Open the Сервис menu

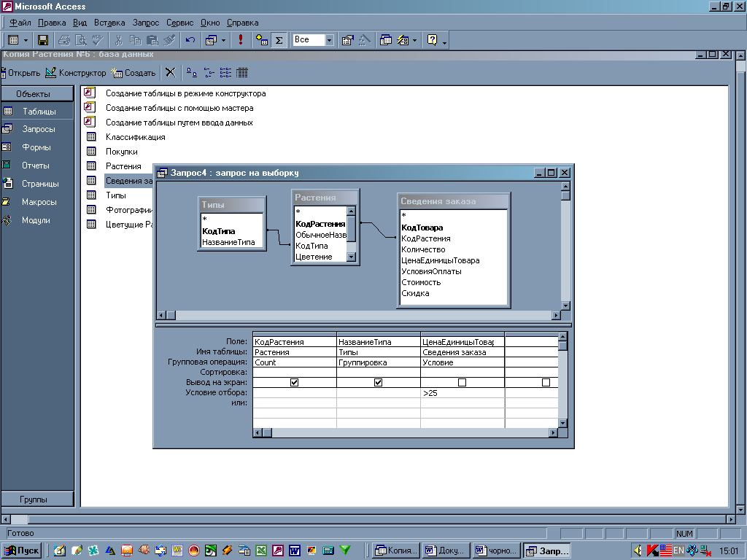[179, 23]
